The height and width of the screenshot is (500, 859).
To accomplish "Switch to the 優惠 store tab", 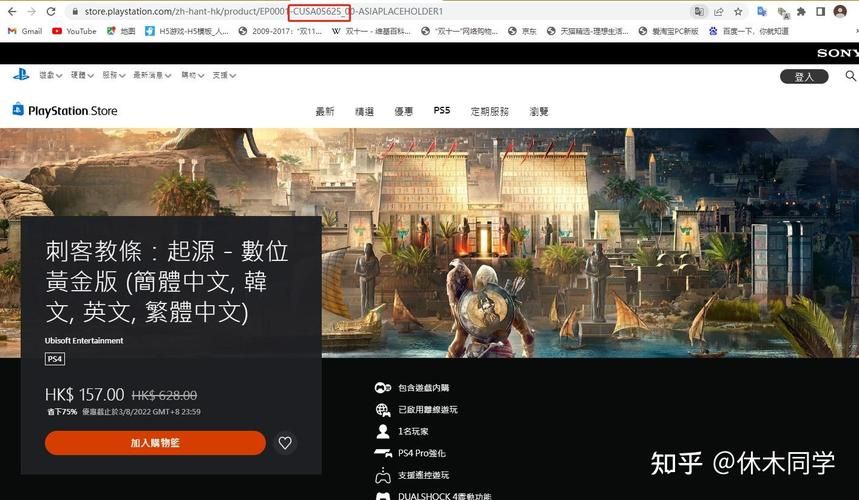I will [403, 111].
